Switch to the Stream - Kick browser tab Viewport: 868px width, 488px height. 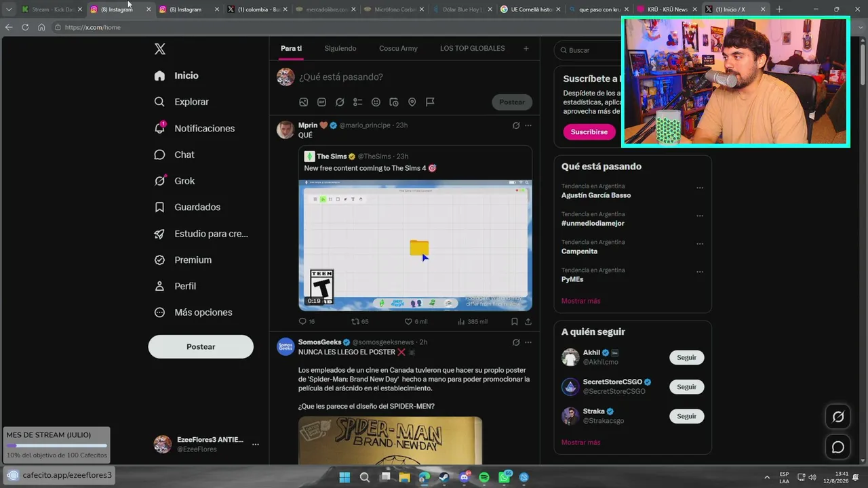52,9
